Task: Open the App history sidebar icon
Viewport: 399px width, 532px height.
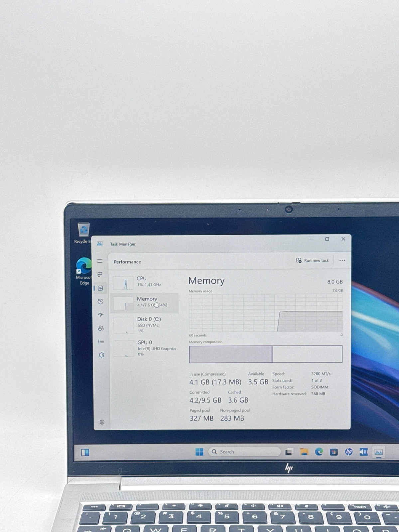Action: click(100, 301)
